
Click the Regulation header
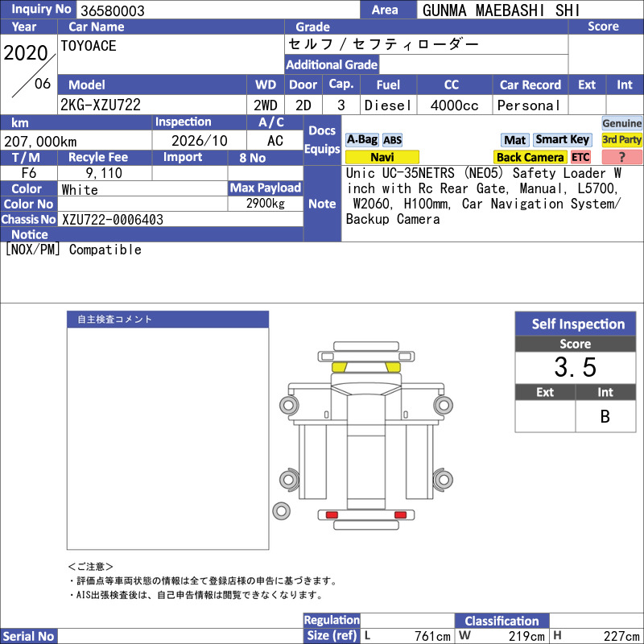pos(332,620)
